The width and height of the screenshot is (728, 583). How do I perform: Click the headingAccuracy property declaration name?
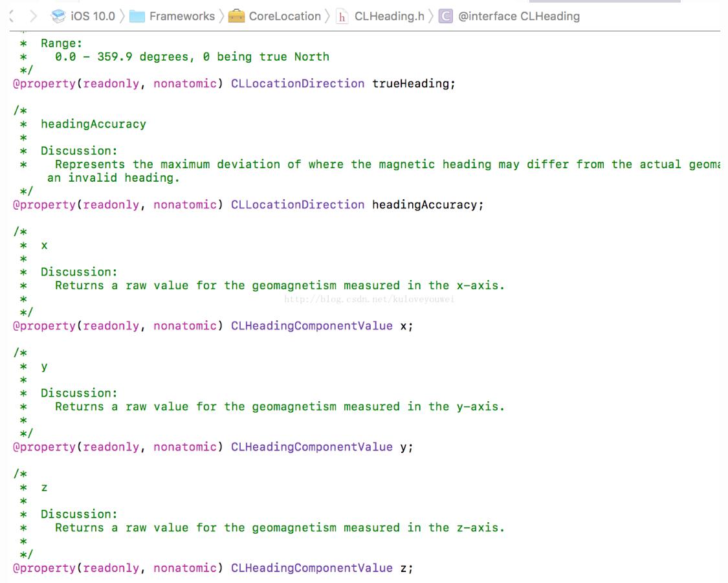click(x=425, y=204)
